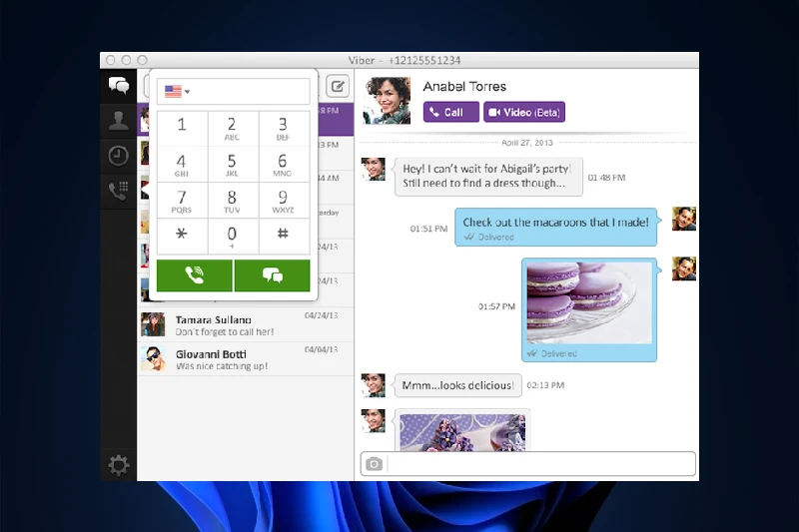Start Video (Beta) call with Anabel
The width and height of the screenshot is (799, 532).
coord(524,113)
